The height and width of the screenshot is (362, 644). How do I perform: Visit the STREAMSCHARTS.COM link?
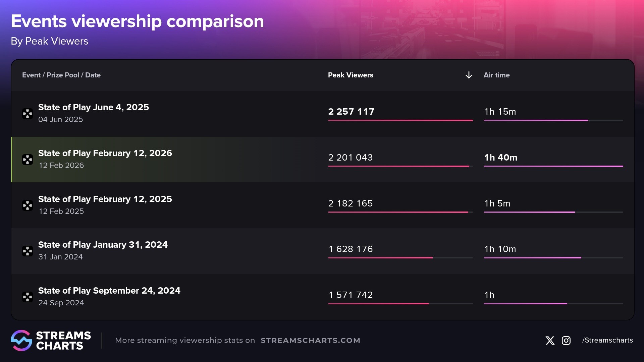click(310, 341)
